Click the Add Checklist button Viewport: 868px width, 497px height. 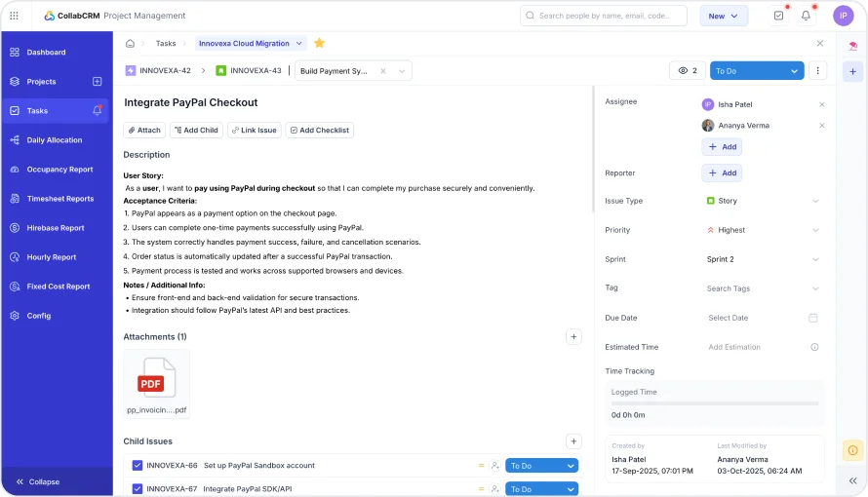(x=320, y=130)
